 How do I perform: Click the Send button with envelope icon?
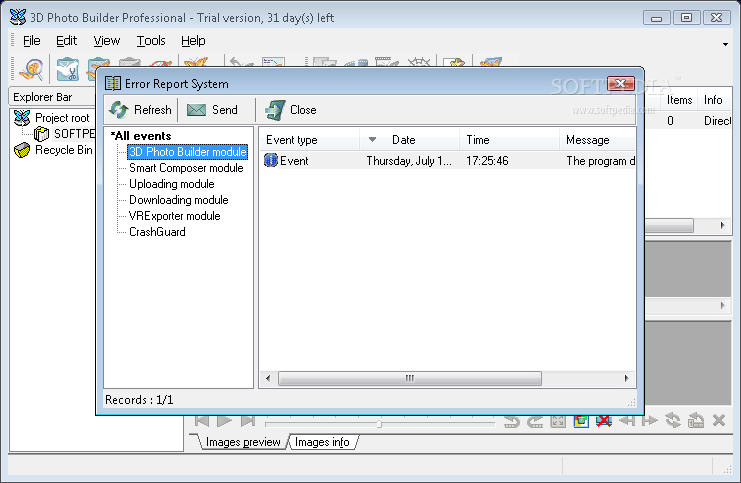212,110
